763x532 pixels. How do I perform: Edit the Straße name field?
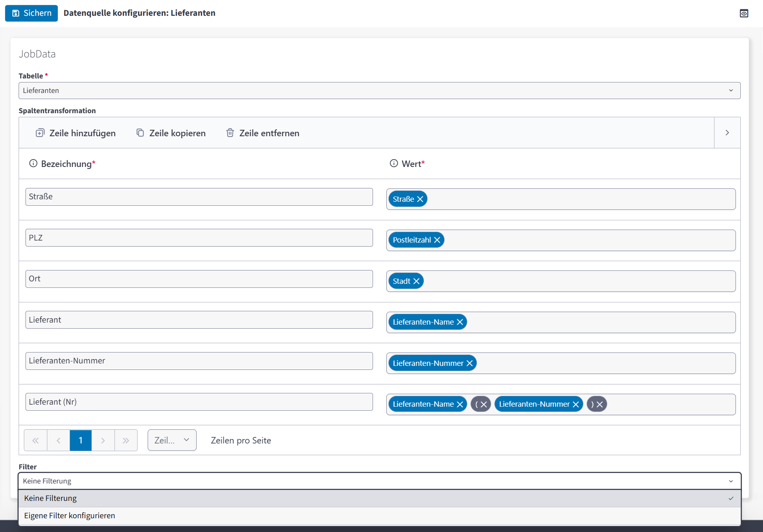pyautogui.click(x=199, y=197)
